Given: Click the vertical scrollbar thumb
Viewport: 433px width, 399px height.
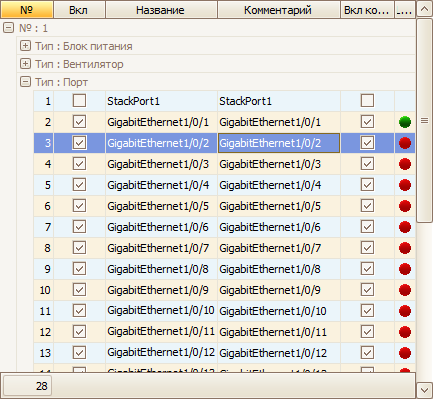Looking at the screenshot, I should click(x=424, y=121).
